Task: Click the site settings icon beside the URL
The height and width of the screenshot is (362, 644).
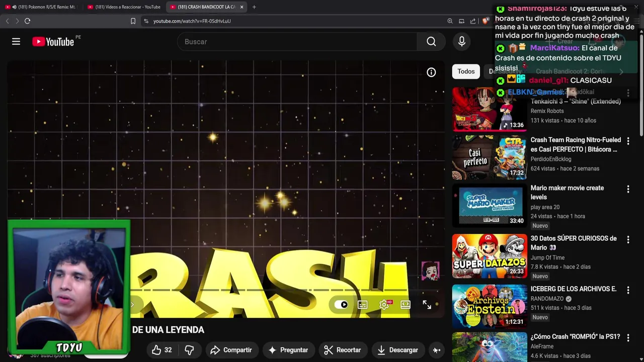Action: (x=146, y=21)
